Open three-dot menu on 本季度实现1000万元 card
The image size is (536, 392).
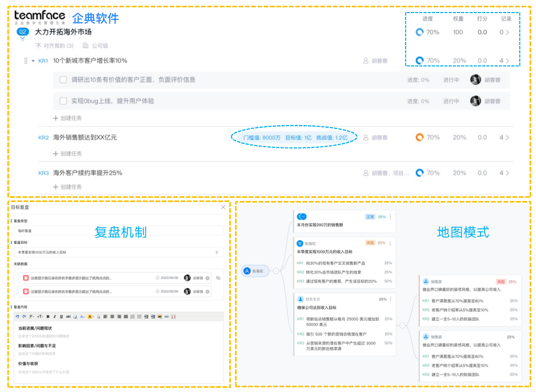click(390, 243)
